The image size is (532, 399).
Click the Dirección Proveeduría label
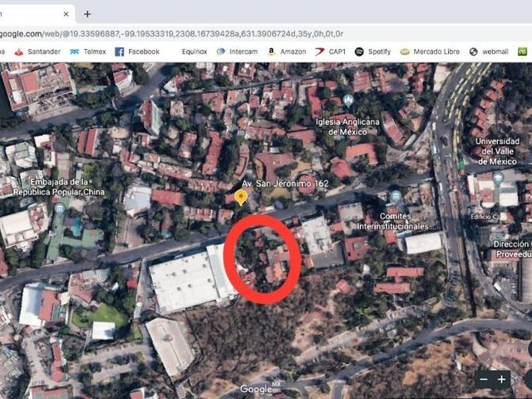513,249
